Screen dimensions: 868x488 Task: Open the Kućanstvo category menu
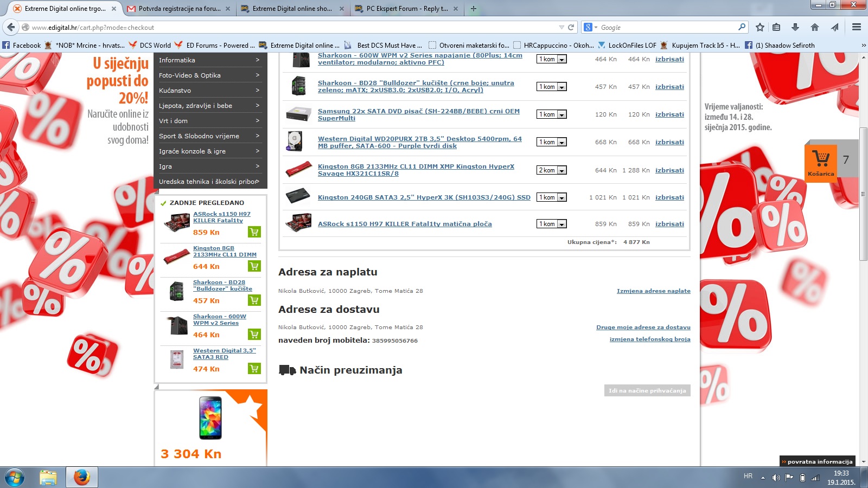210,91
